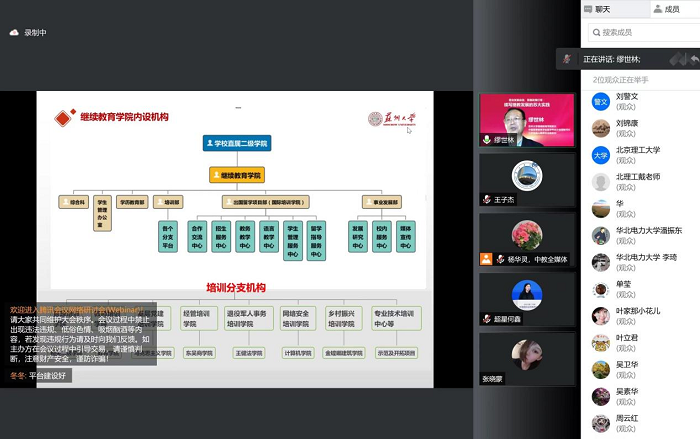Select member 叶家那小花儿 in the list
The width and height of the screenshot is (700, 439).
point(642,316)
